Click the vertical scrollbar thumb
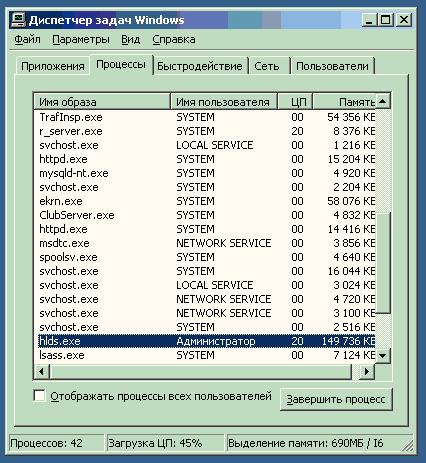The height and width of the screenshot is (463, 426). pos(383,263)
